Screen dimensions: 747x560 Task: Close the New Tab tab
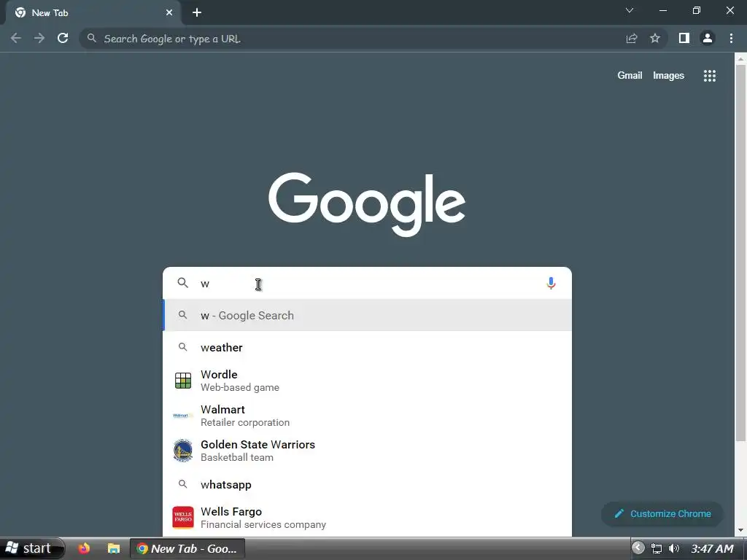pyautogui.click(x=169, y=13)
